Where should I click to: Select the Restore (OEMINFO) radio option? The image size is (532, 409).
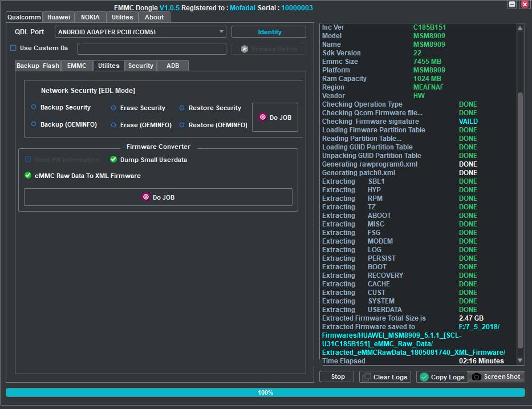pyautogui.click(x=182, y=125)
